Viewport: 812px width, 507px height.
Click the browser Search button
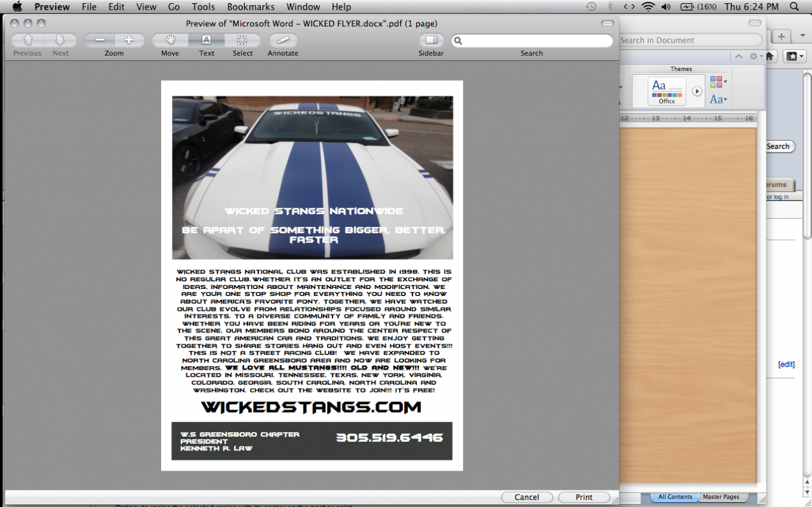coord(779,146)
